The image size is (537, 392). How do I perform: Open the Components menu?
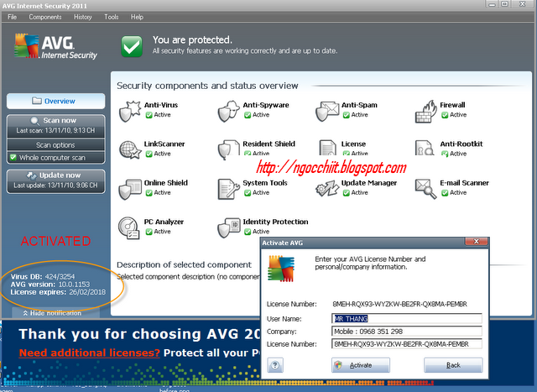(x=45, y=17)
